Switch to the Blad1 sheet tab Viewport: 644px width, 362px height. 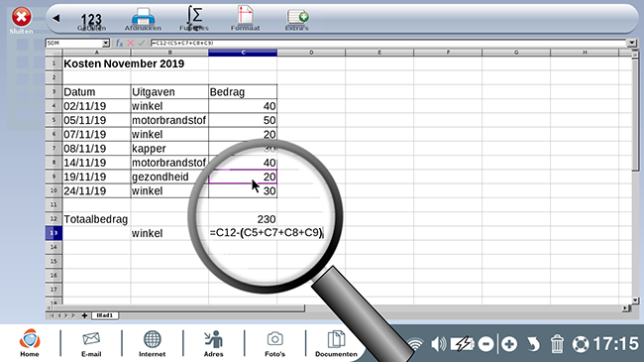pyautogui.click(x=105, y=315)
